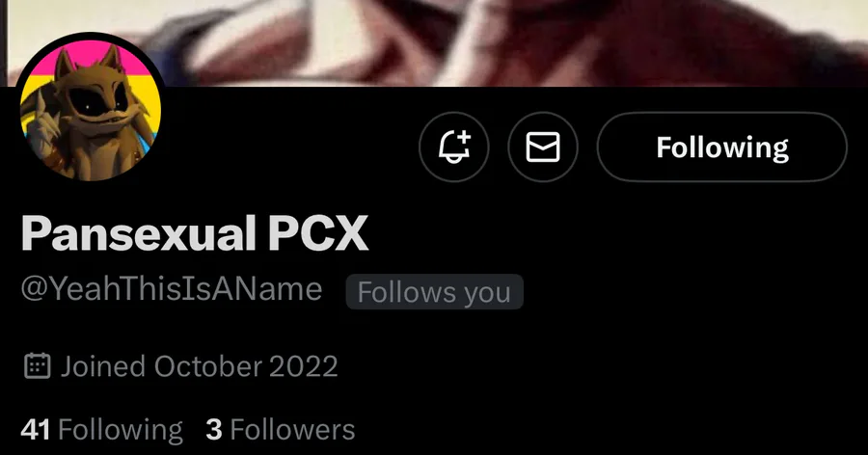Unfollow using the Following button

click(x=721, y=147)
